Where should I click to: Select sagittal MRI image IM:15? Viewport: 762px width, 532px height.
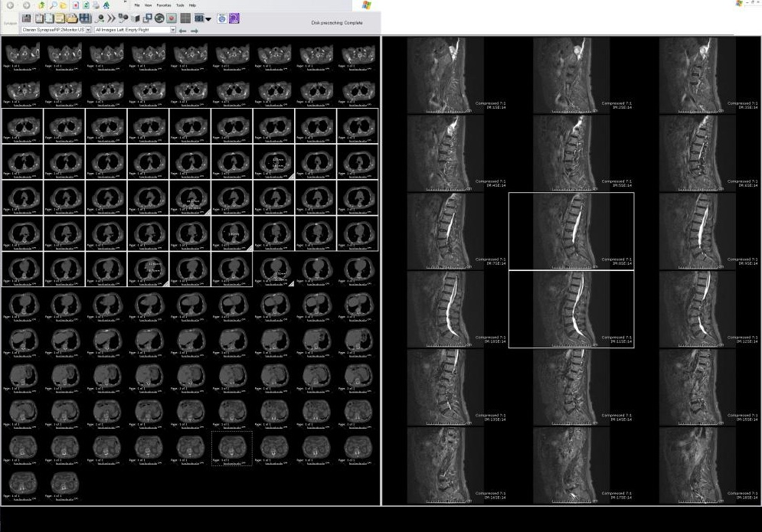coord(698,387)
